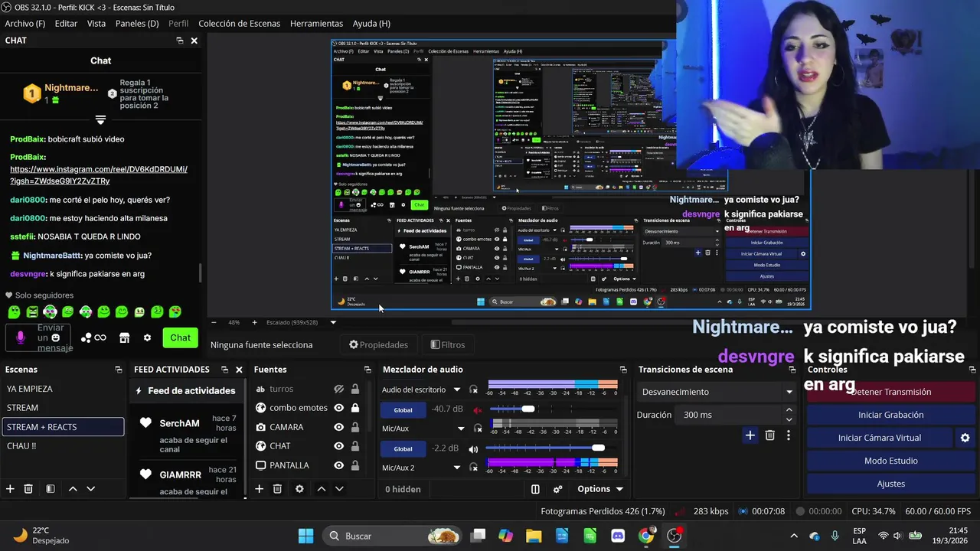Viewport: 980px width, 551px height.
Task: Open the Mic/Aux 2 channel dropdown arrow
Action: tap(457, 468)
